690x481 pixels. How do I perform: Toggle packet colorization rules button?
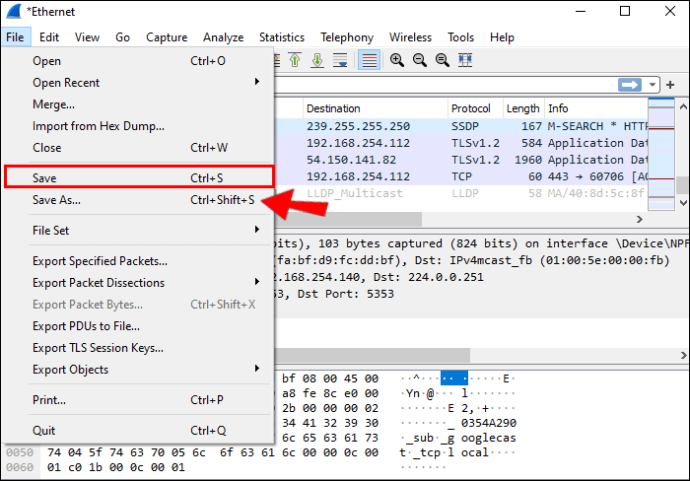click(369, 60)
